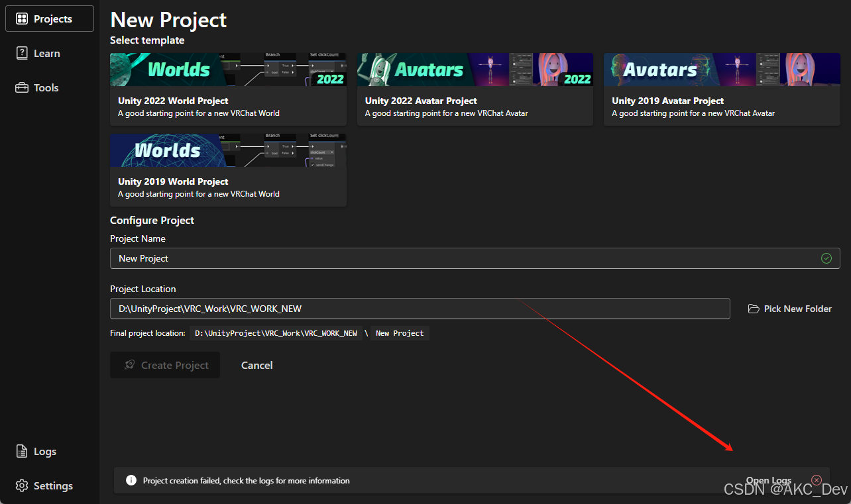Image resolution: width=851 pixels, height=504 pixels.
Task: Click the 'Project creation failed' message text
Action: [247, 481]
